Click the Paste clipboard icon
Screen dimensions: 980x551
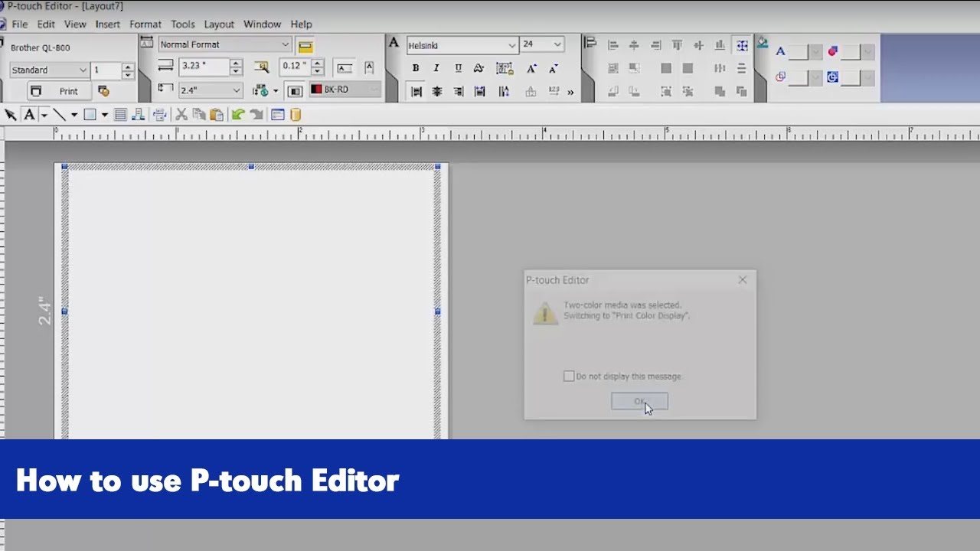tap(217, 115)
